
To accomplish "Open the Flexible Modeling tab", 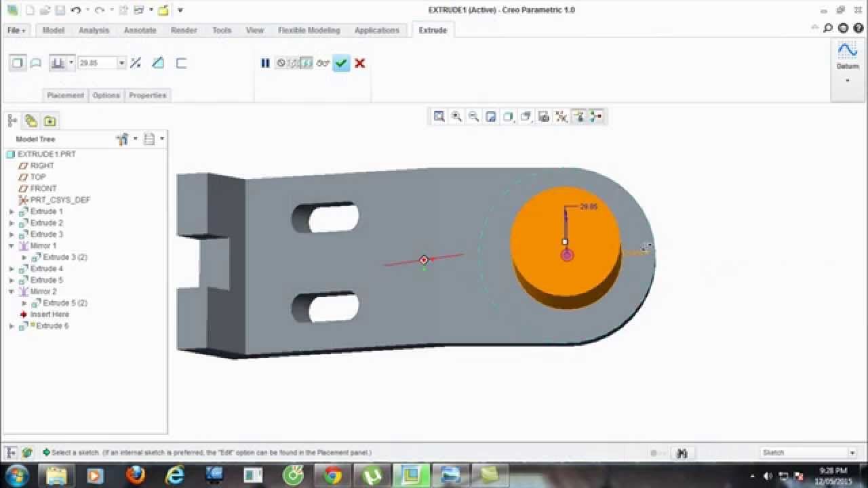I will 309,30.
